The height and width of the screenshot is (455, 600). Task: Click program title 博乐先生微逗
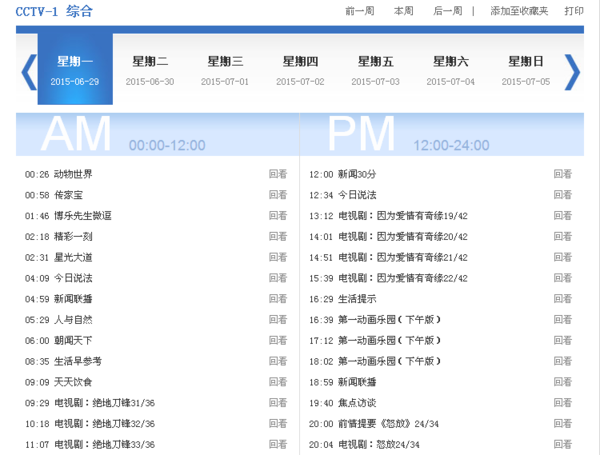click(x=83, y=216)
